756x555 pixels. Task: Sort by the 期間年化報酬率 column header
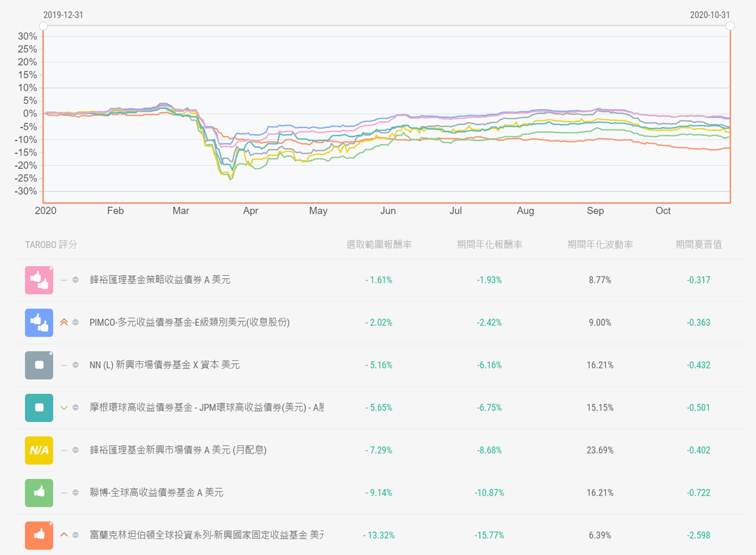pyautogui.click(x=489, y=245)
